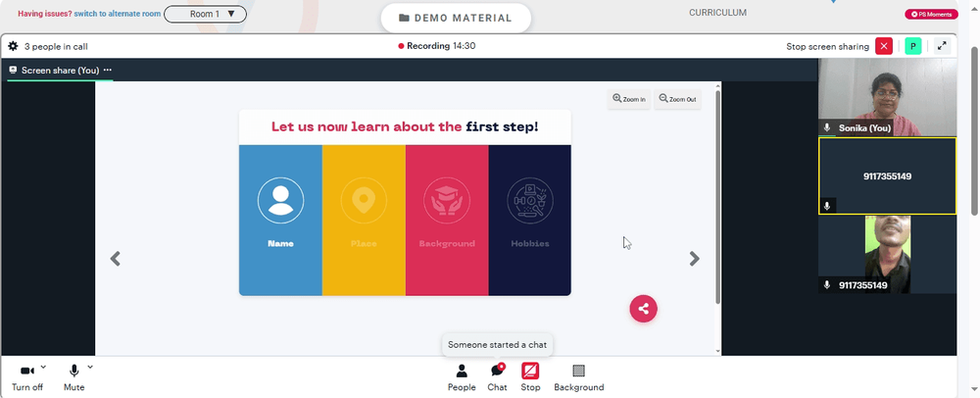
Task: Click mic icon on Sonika's tile
Action: pyautogui.click(x=827, y=127)
